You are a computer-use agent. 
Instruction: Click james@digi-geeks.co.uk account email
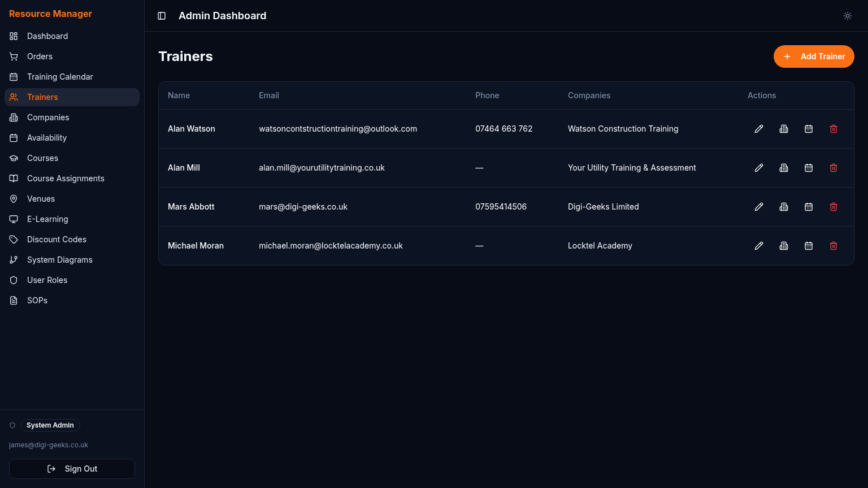(49, 445)
